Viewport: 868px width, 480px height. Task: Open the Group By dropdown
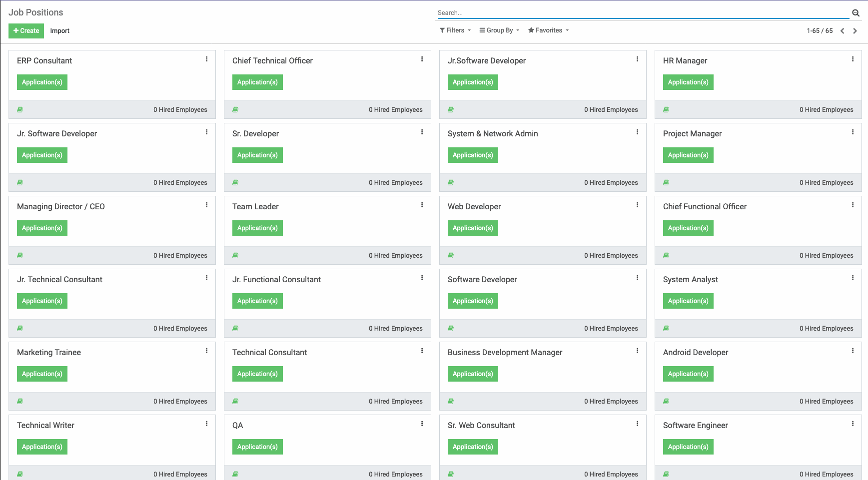click(499, 30)
